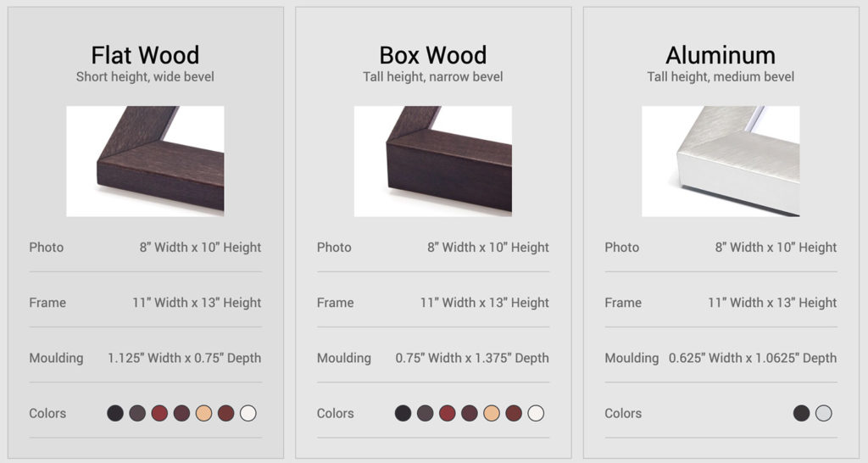Click the Moulding label in Aluminum card
The width and height of the screenshot is (868, 463).
tap(632, 359)
